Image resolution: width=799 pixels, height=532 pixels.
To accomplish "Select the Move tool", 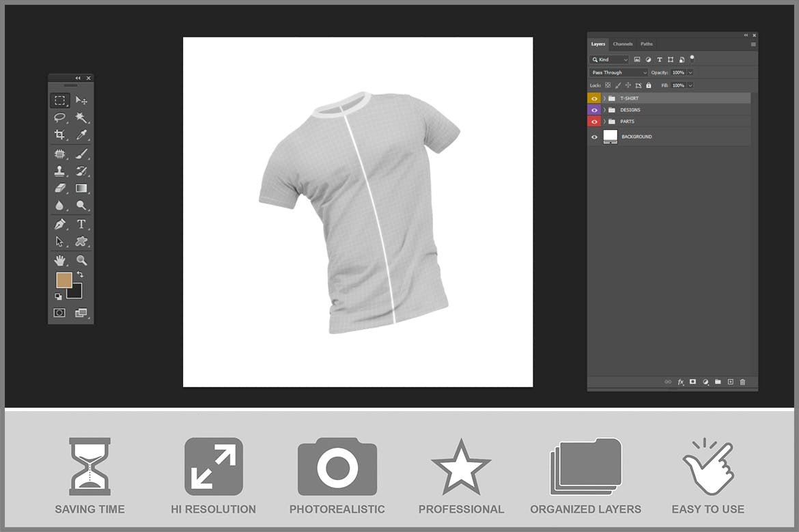I will (82, 100).
